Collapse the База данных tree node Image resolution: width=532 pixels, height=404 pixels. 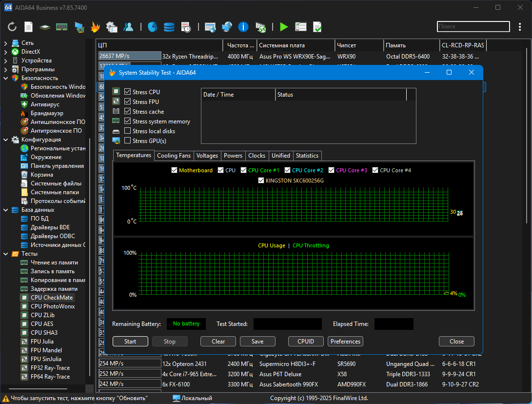tap(5, 210)
